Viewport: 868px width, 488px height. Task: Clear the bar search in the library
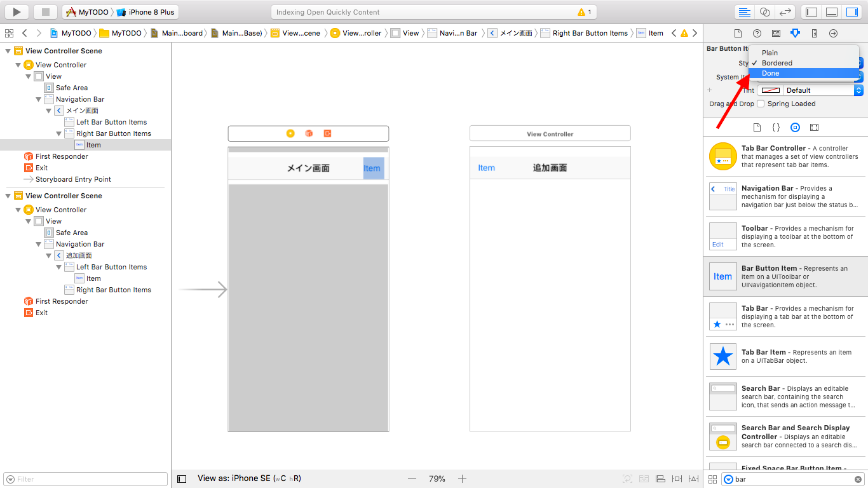pos(858,479)
